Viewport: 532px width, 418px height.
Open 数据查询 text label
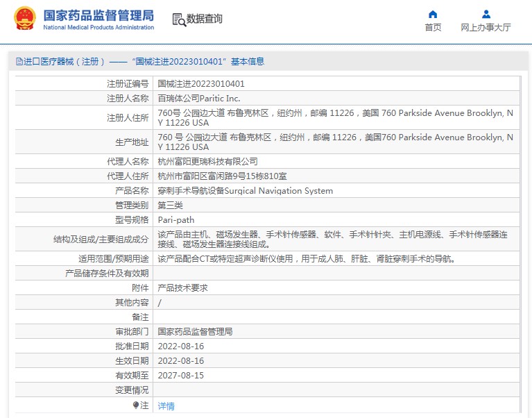point(204,19)
